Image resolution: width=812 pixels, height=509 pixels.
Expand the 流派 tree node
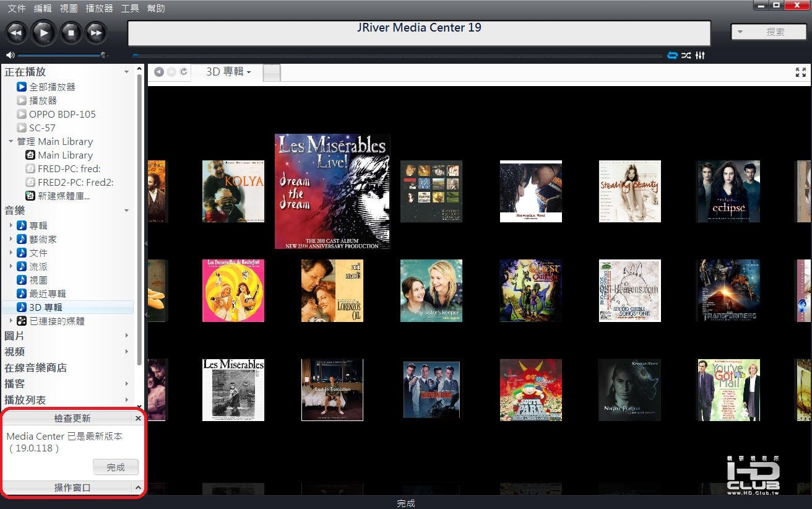pyautogui.click(x=11, y=266)
